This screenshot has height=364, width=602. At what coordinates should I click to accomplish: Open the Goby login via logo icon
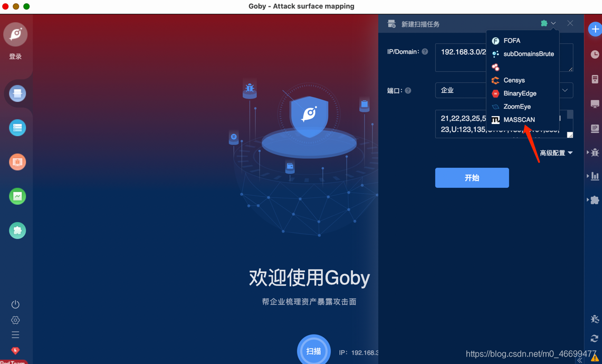16,34
